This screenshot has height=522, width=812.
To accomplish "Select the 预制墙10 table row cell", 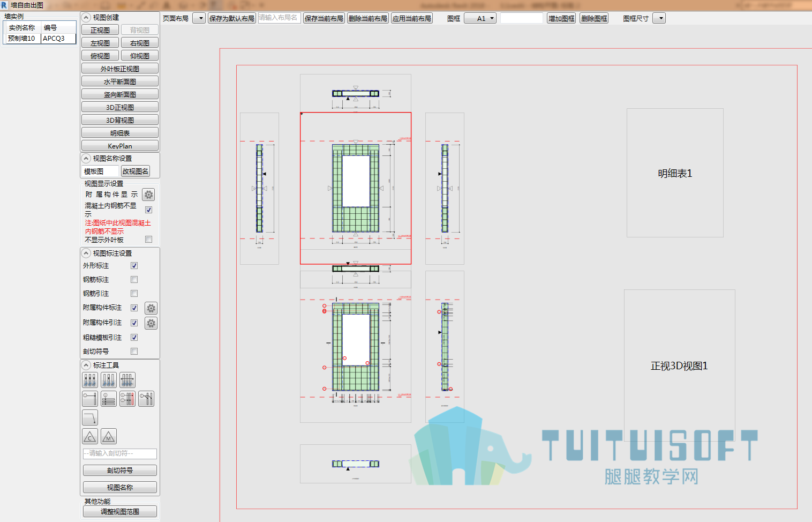I will click(22, 39).
